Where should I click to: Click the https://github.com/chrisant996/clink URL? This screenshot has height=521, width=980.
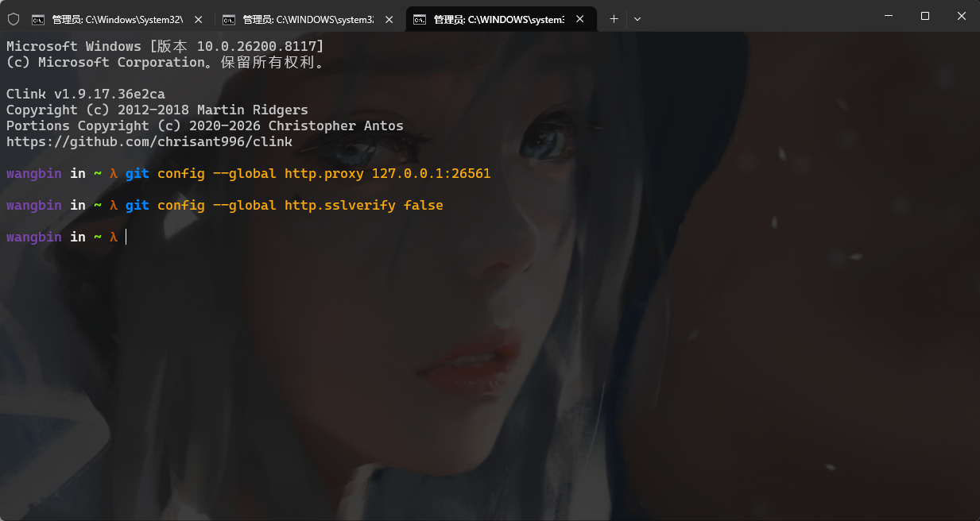(149, 142)
